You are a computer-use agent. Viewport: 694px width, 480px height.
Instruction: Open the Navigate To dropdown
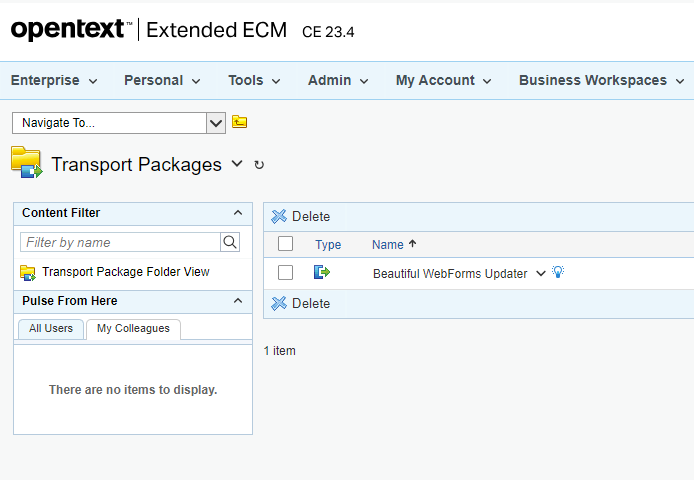coord(216,123)
